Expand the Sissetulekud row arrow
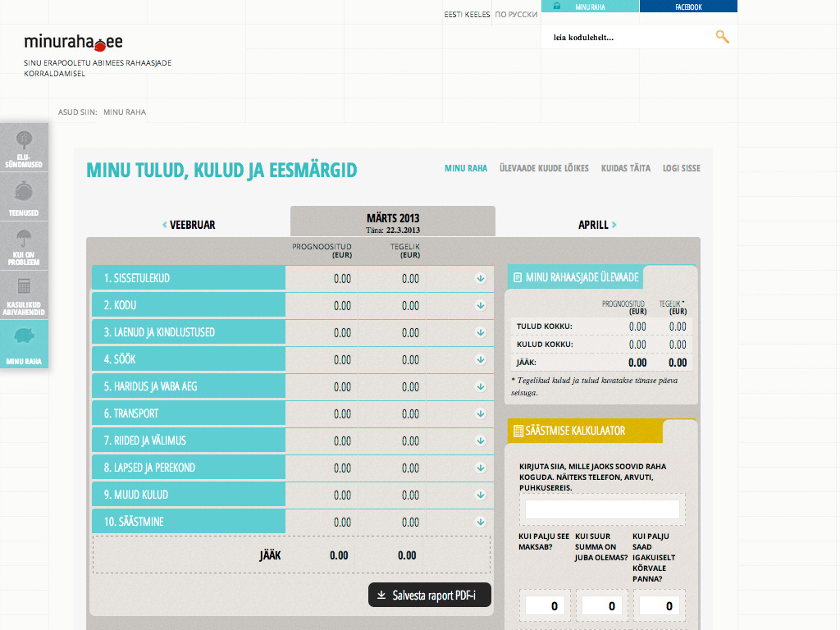Viewport: 840px width, 630px height. [480, 279]
